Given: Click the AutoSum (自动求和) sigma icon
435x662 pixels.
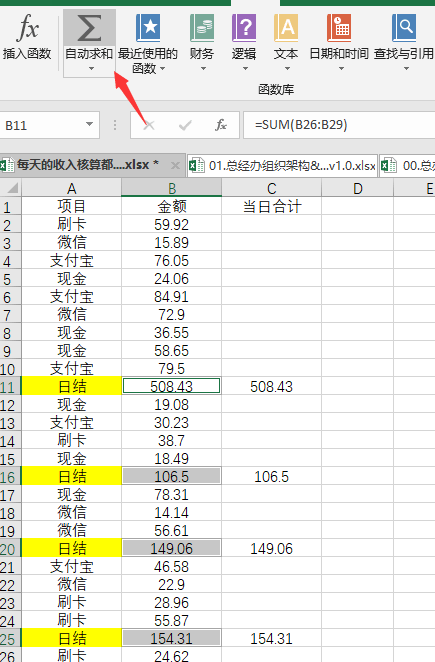Looking at the screenshot, I should click(89, 28).
